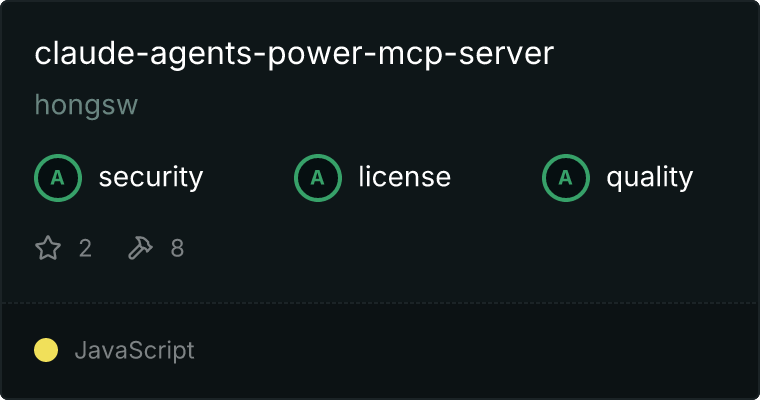Visit author hongsw's profile
The width and height of the screenshot is (760, 400).
(86, 105)
